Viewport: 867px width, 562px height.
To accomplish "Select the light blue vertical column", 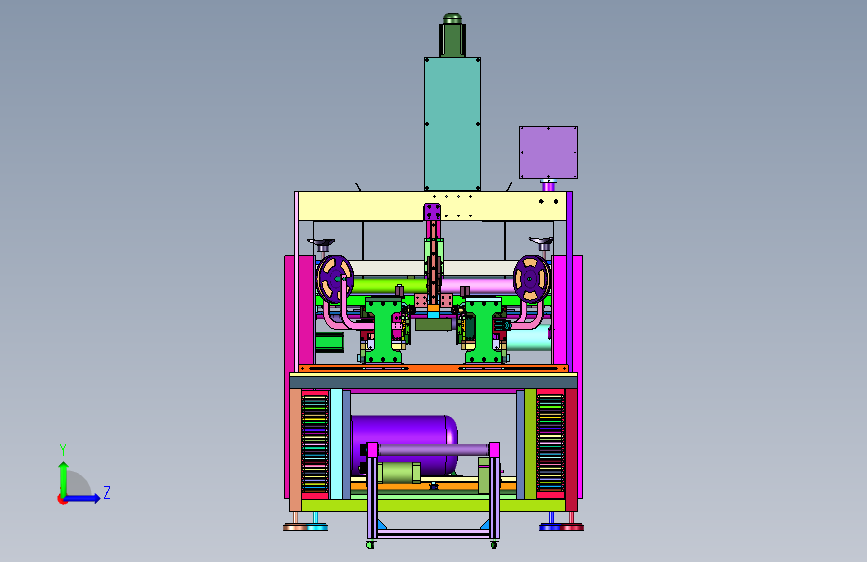I will click(x=336, y=444).
